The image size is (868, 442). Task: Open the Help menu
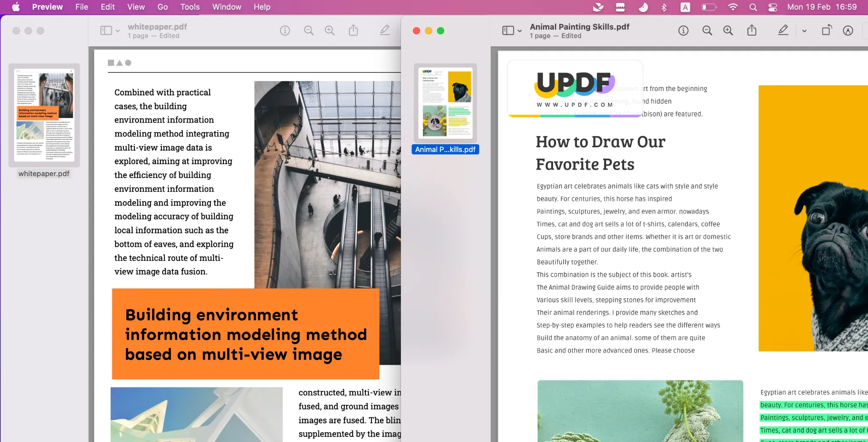pos(262,7)
